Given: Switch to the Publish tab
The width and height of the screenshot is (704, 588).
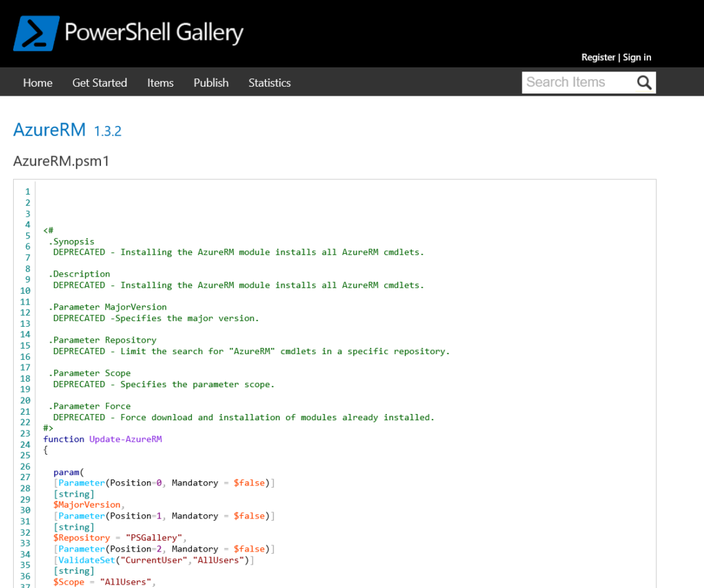Looking at the screenshot, I should click(210, 83).
